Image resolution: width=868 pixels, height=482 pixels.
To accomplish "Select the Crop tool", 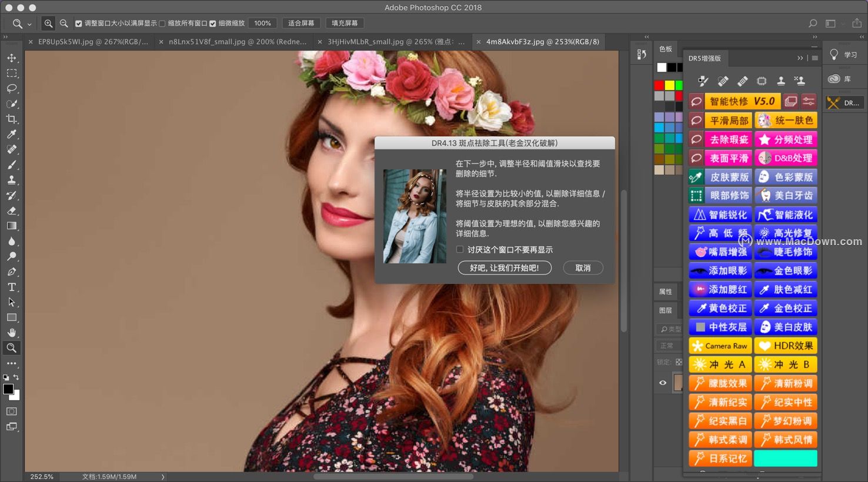I will tap(11, 119).
